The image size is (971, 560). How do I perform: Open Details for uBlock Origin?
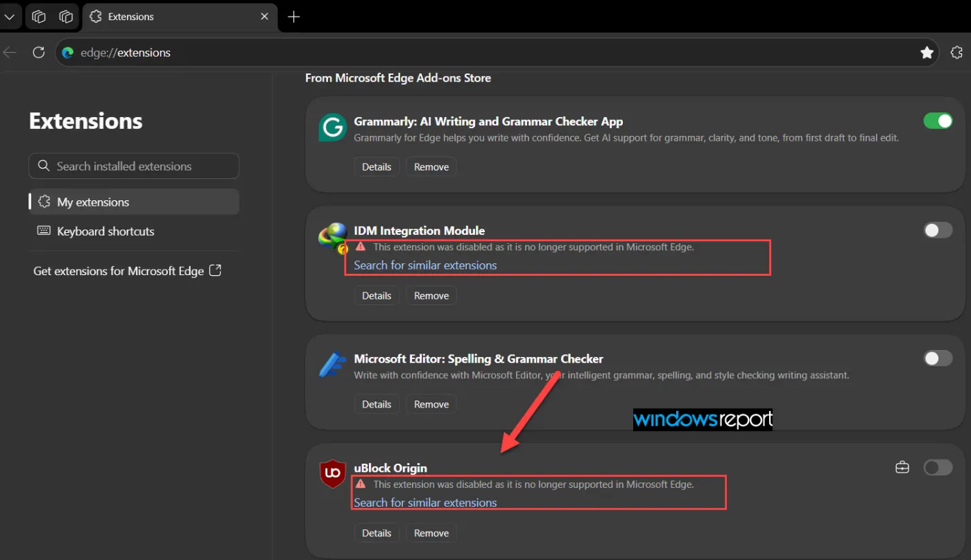[377, 534]
